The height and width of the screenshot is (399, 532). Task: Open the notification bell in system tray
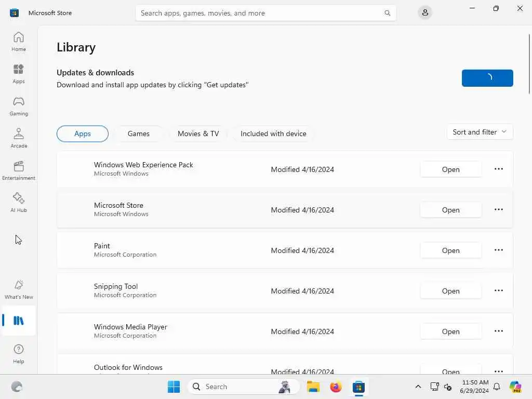coord(497,387)
